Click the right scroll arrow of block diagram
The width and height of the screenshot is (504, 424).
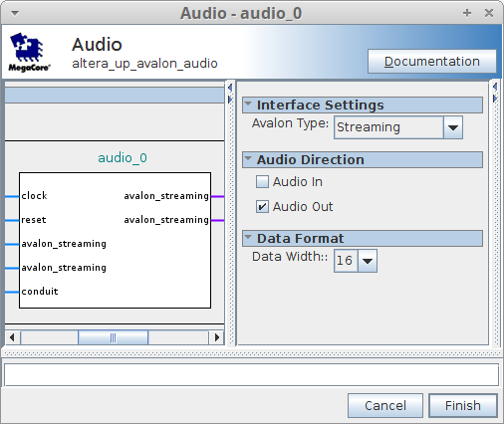pyautogui.click(x=217, y=337)
